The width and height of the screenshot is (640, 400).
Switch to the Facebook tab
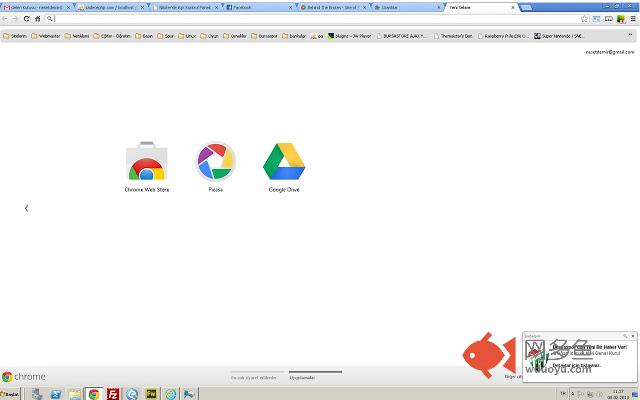(258, 7)
